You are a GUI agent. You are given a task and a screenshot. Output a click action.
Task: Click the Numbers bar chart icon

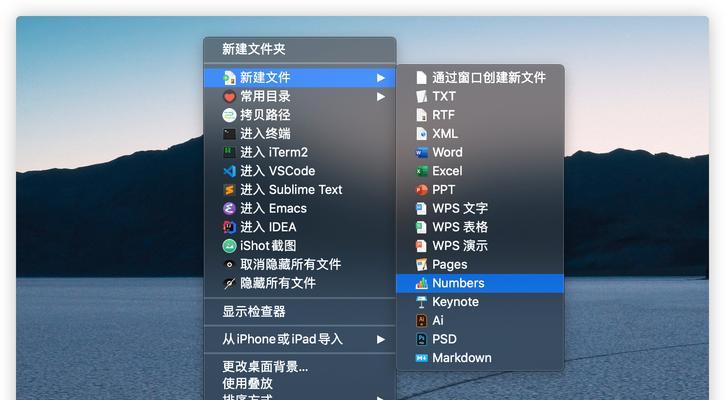pyautogui.click(x=421, y=283)
